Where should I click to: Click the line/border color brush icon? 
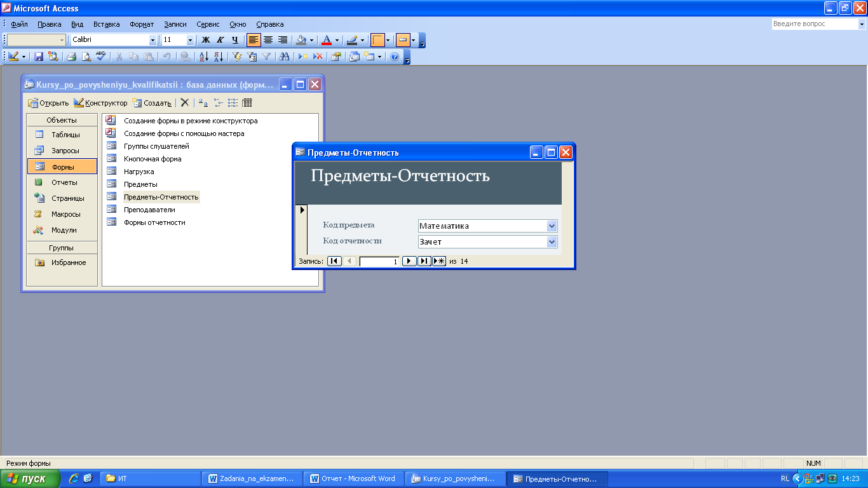pyautogui.click(x=351, y=40)
